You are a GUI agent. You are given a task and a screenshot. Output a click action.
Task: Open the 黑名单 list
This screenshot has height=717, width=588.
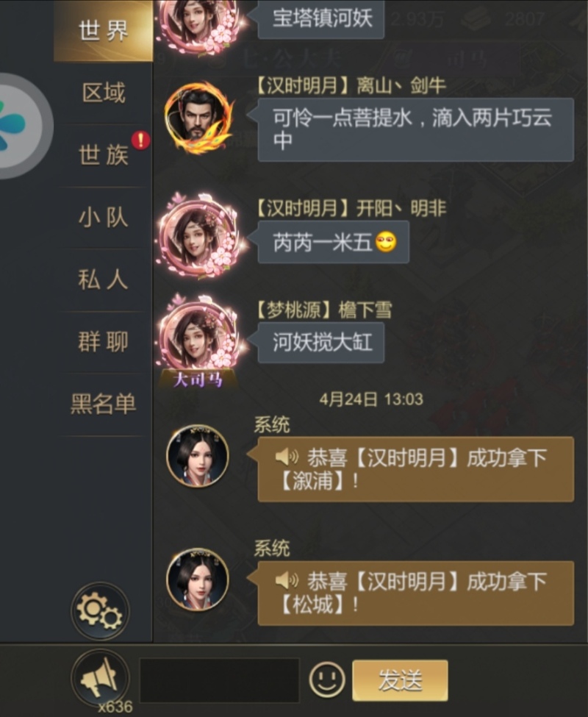pyautogui.click(x=103, y=404)
